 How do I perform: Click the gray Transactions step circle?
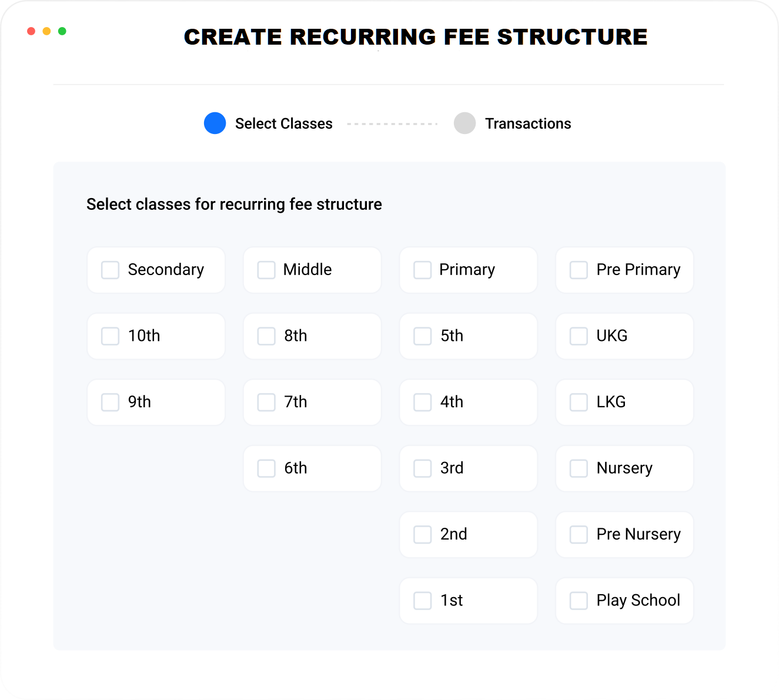point(465,123)
